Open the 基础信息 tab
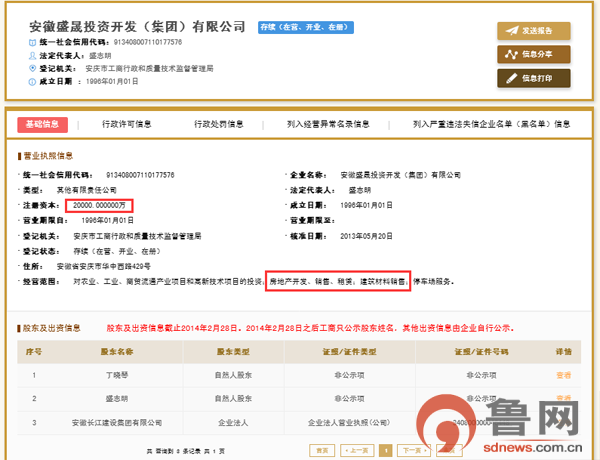Image resolution: width=600 pixels, height=460 pixels. [44, 125]
